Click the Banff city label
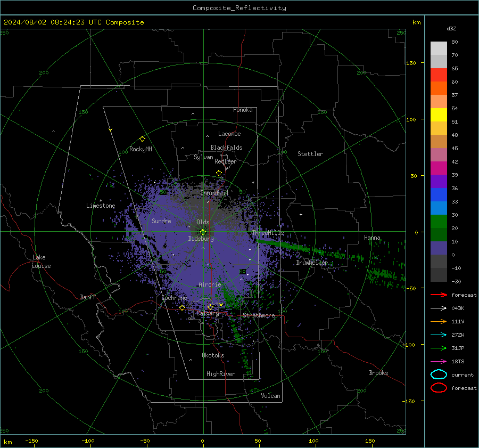The image size is (479, 448). point(88,297)
